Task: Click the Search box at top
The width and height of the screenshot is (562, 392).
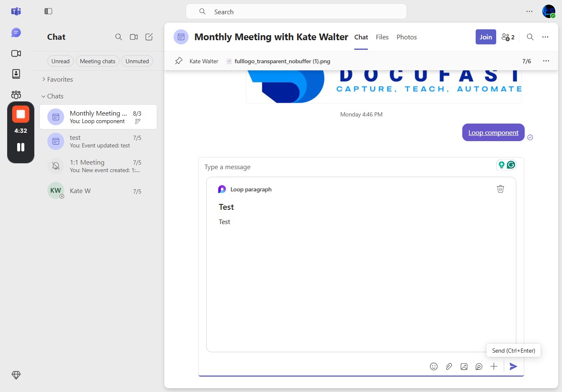Action: coord(296,12)
